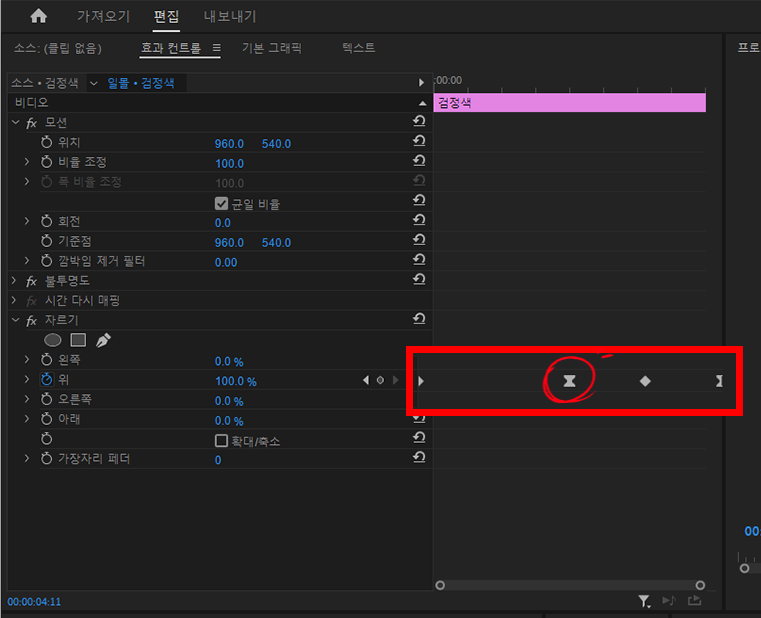Click the filter properties icon at panel bottom
This screenshot has width=761, height=618.
[645, 600]
